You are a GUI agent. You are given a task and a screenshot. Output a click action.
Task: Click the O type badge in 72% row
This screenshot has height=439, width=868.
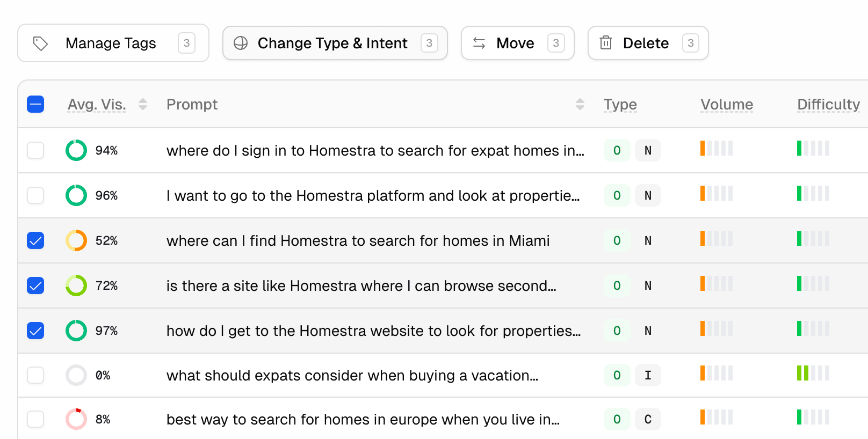pyautogui.click(x=617, y=286)
